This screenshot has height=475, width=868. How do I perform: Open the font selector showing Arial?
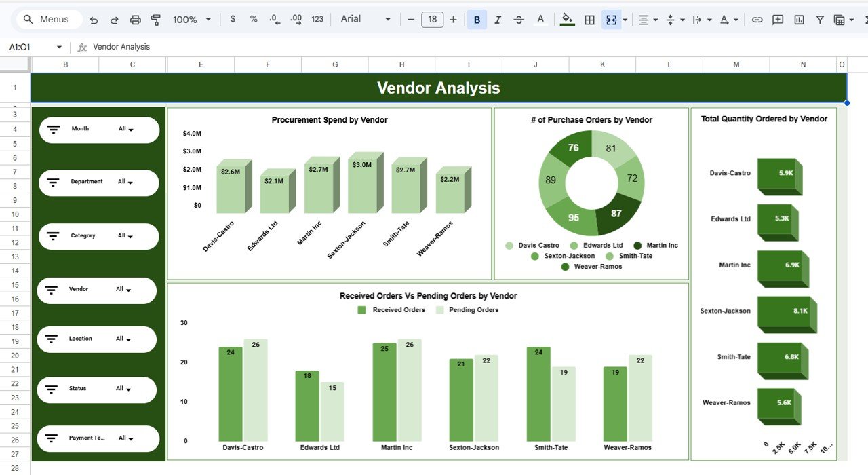click(x=363, y=19)
